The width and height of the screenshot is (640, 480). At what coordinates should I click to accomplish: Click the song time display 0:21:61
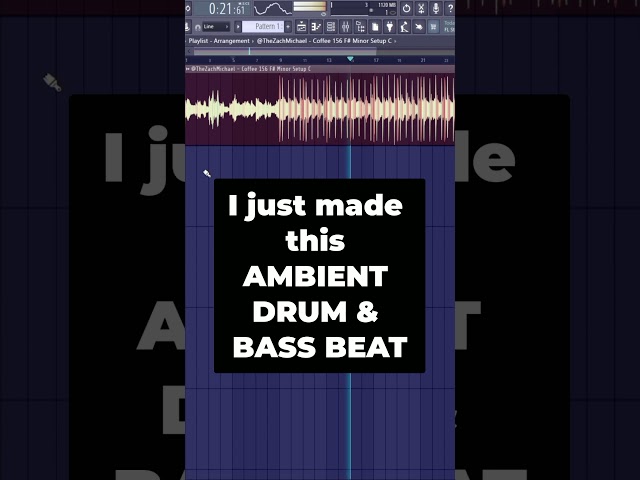tap(224, 8)
